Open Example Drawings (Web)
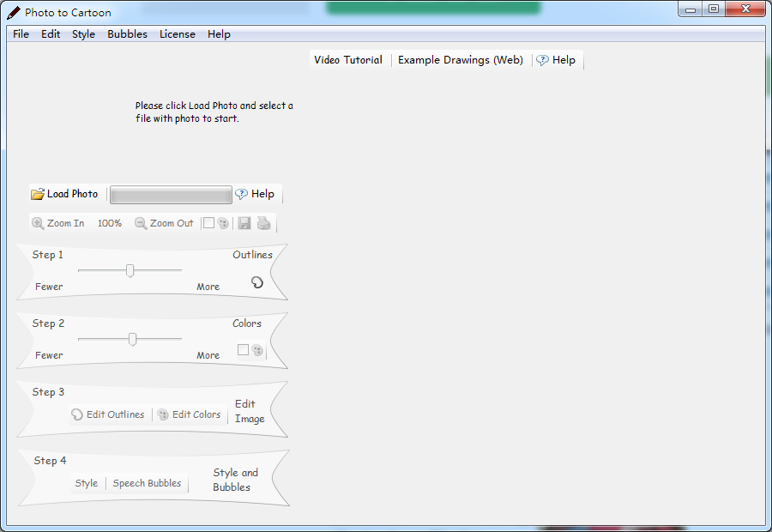 (x=461, y=60)
